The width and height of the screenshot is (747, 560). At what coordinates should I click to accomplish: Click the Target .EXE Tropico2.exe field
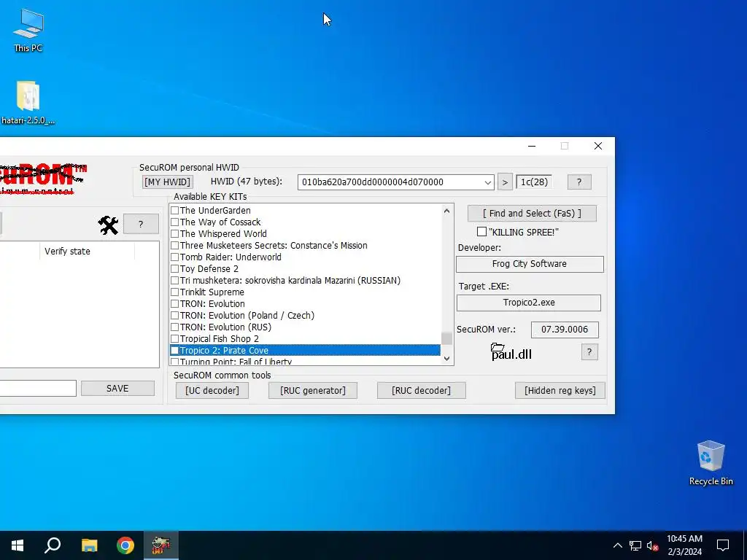(529, 303)
